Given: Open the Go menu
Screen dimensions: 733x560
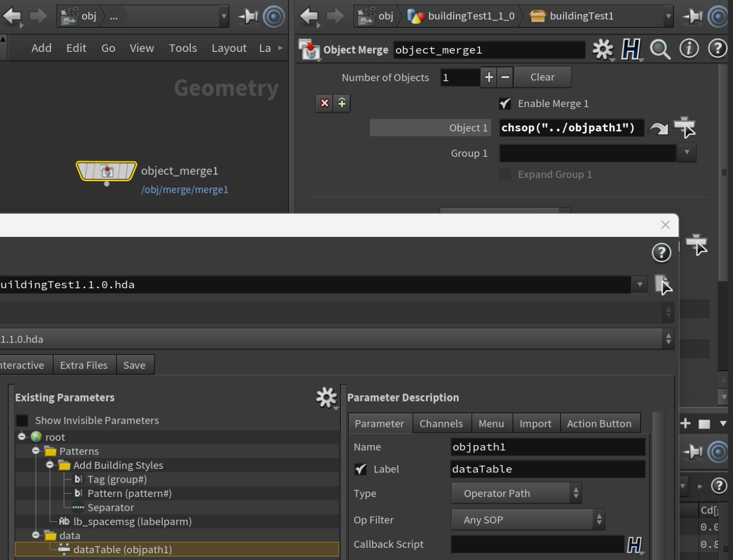Looking at the screenshot, I should pyautogui.click(x=108, y=48).
